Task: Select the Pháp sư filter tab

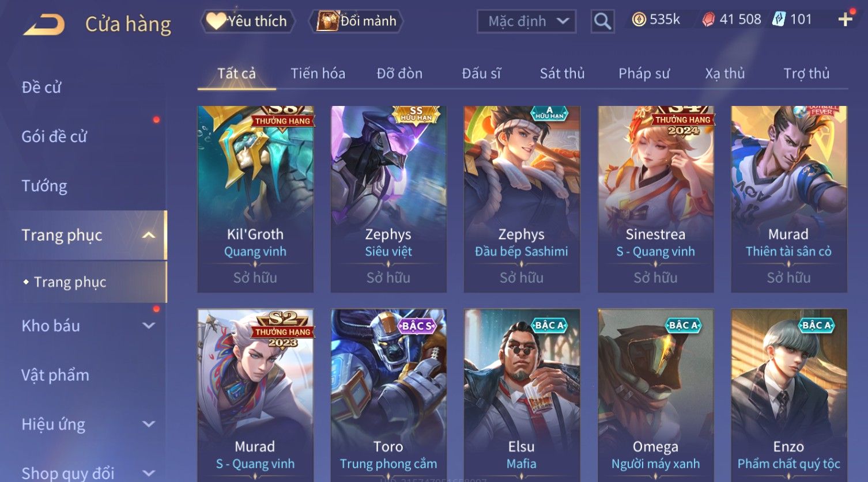Action: tap(644, 74)
